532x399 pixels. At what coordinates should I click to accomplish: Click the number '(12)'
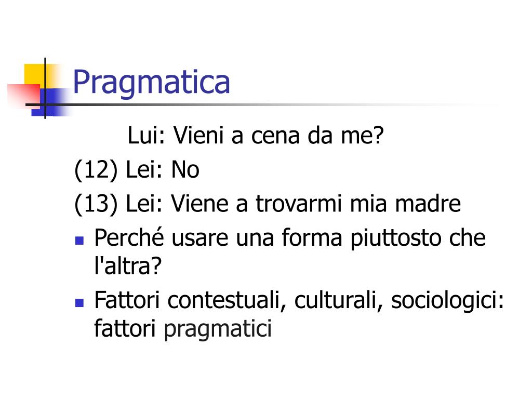pos(96,170)
